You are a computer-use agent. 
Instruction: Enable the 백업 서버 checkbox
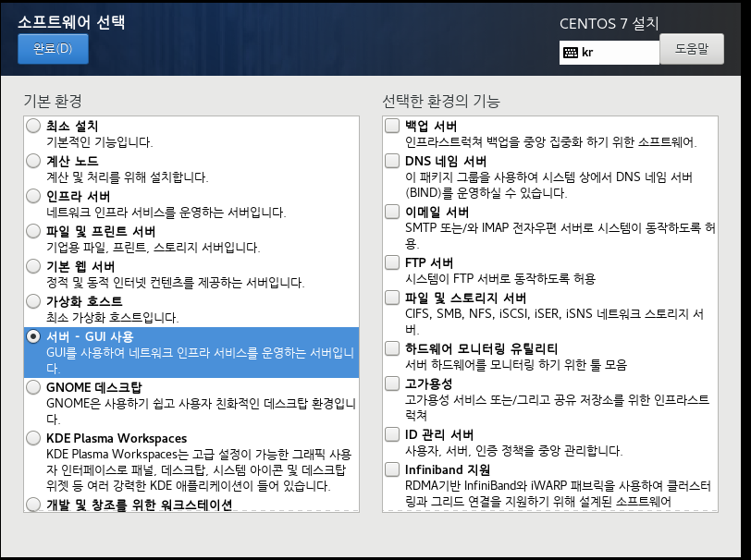click(392, 126)
